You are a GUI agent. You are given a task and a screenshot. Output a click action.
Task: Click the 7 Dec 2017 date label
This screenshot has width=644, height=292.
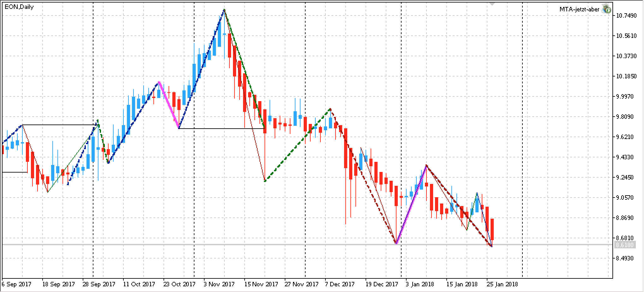[340, 284]
